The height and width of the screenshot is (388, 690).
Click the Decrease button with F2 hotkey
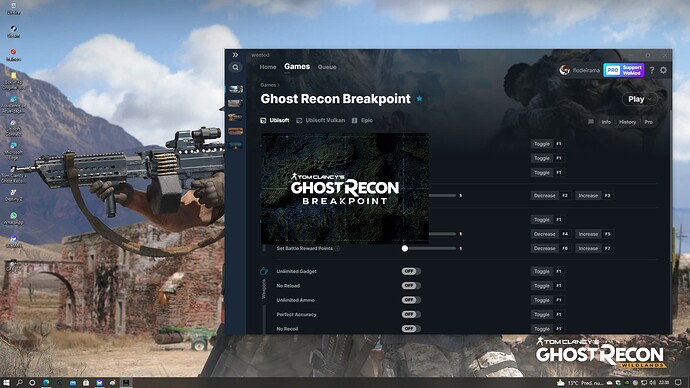(544, 195)
